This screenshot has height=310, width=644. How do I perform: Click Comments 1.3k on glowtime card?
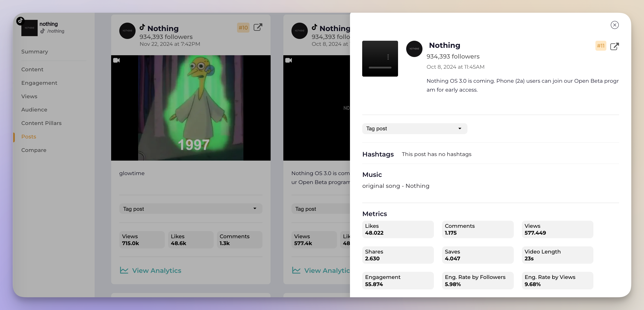coord(240,240)
